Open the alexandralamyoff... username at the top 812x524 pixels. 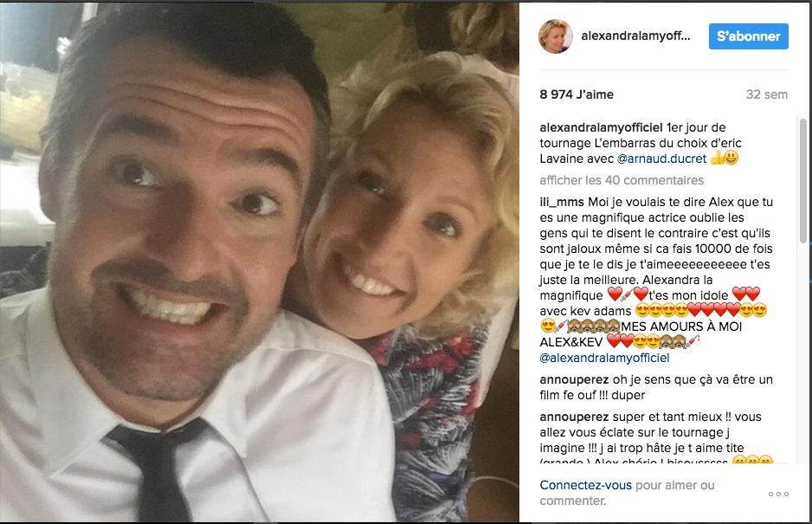coord(635,36)
